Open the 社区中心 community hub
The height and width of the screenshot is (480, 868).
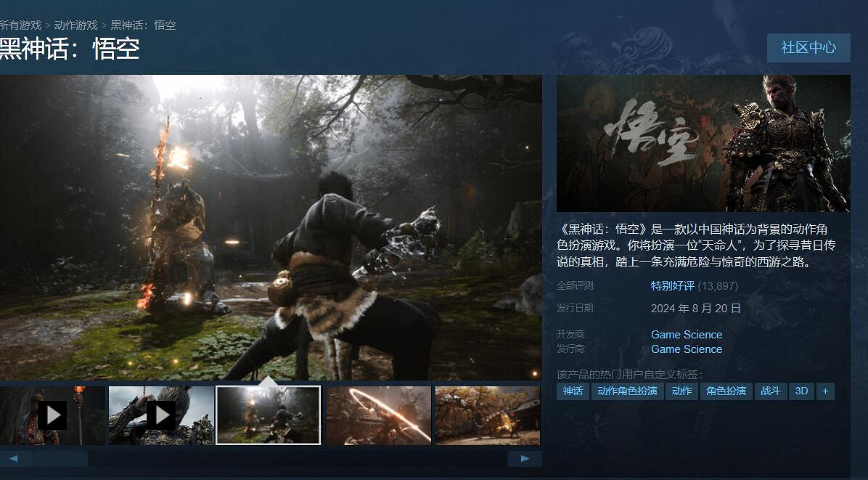808,48
